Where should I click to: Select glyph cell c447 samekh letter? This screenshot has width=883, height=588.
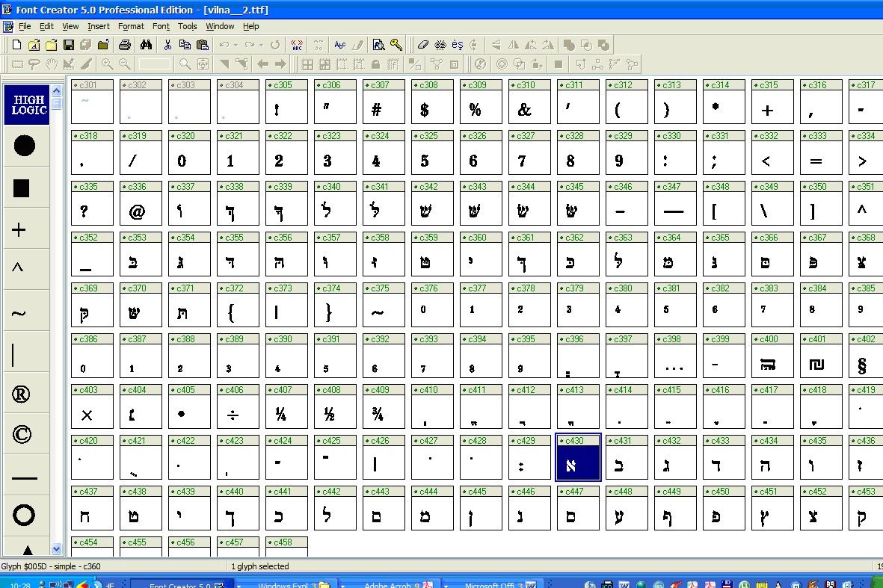[579, 508]
